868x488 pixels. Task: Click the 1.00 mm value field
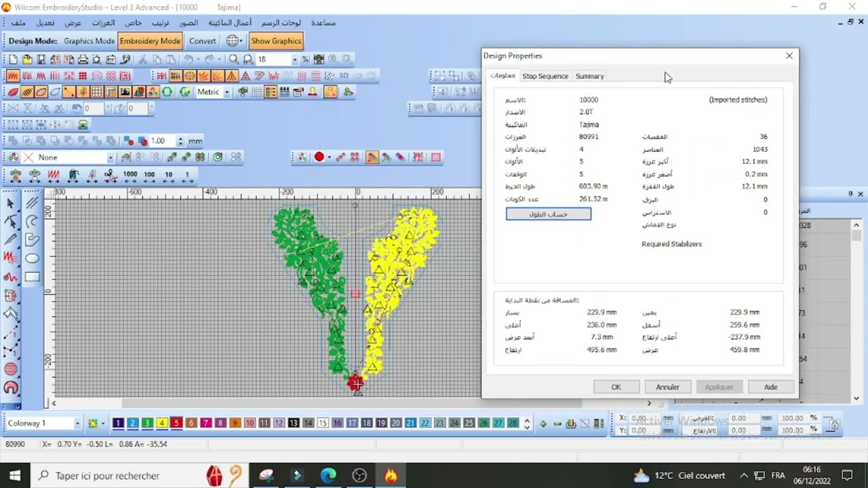click(x=162, y=141)
